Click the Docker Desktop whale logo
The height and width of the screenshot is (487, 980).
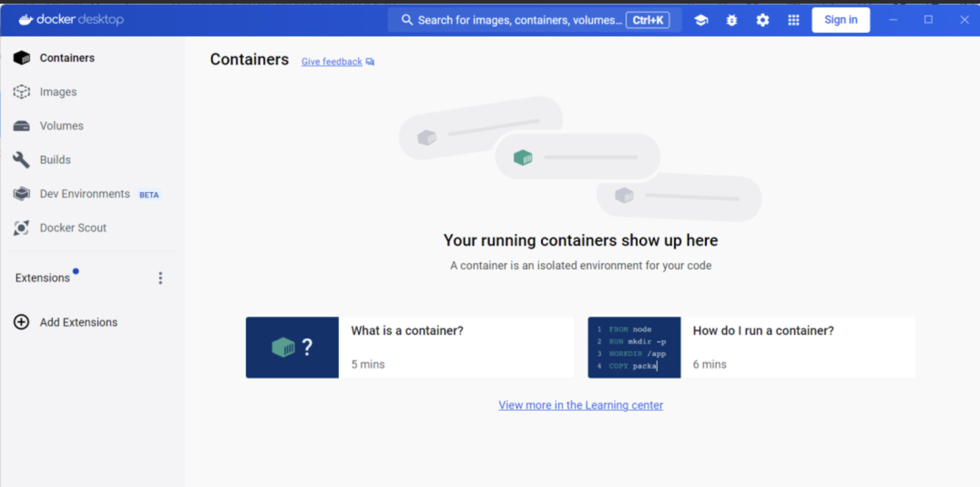(x=26, y=20)
